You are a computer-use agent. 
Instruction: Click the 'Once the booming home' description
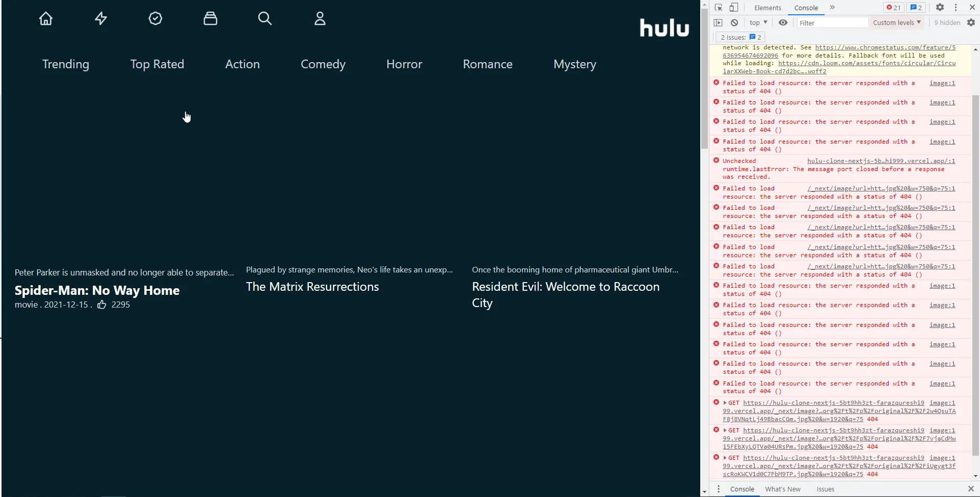coord(575,270)
